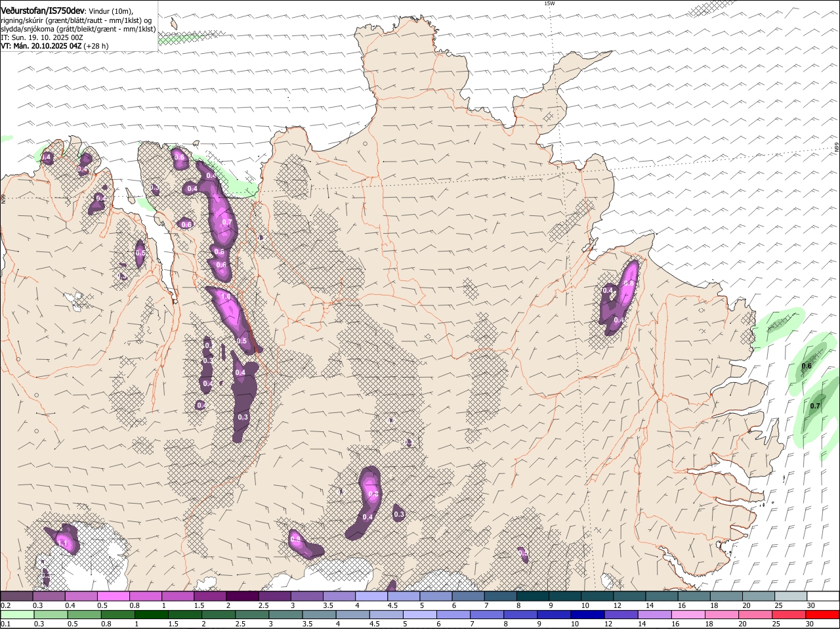Click the 'VT: Mán. 20.10.2025 04Z' valid time
This screenshot has height=629, width=840.
click(41, 46)
